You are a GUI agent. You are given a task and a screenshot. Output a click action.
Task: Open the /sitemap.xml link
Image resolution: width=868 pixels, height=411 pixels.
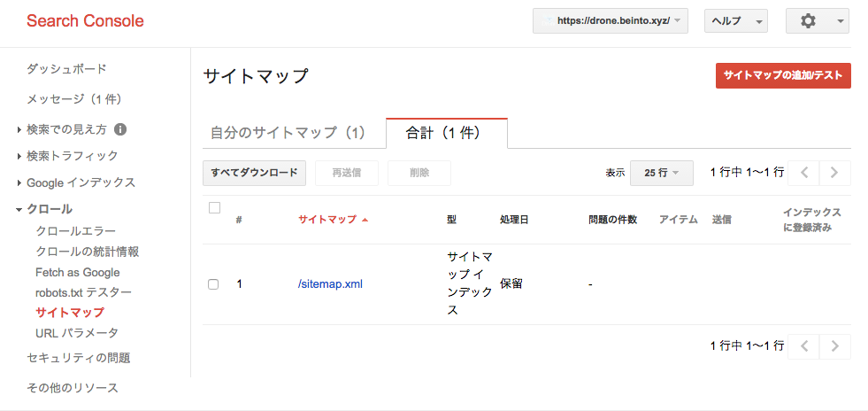pos(330,284)
